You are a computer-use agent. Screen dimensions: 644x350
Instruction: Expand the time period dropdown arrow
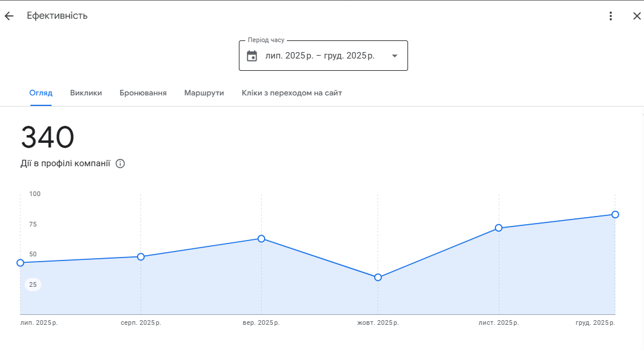395,56
